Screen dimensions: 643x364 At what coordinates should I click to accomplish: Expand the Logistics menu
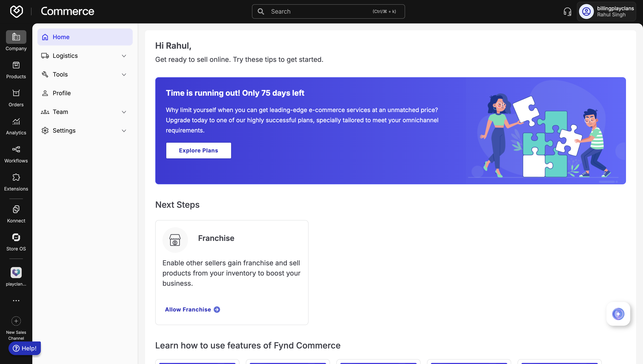coord(124,56)
